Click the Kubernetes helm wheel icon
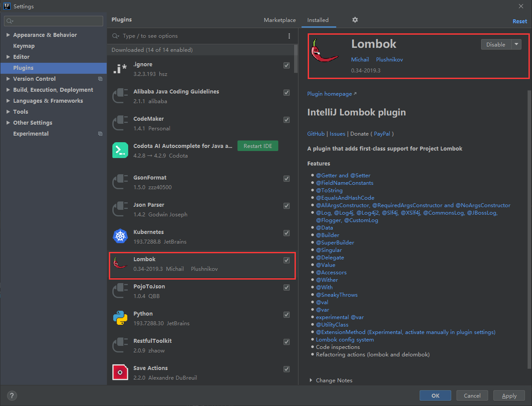Viewport: 532px width, 406px height. click(120, 237)
